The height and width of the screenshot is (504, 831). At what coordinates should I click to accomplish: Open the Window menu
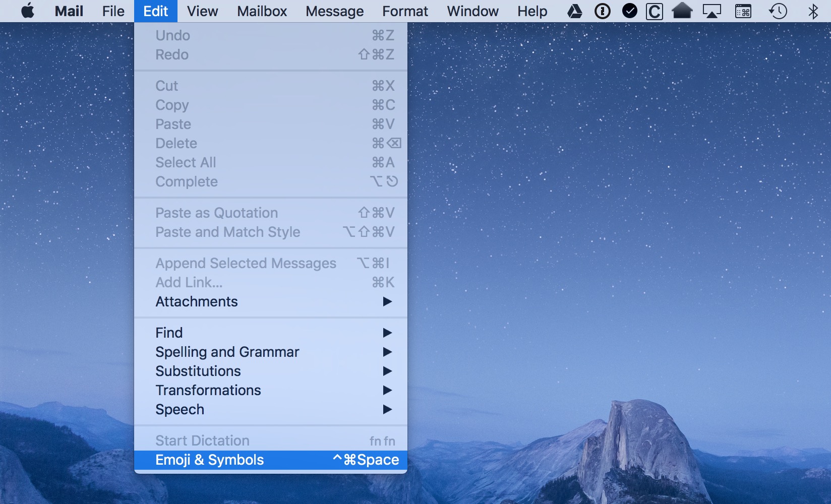(x=472, y=11)
